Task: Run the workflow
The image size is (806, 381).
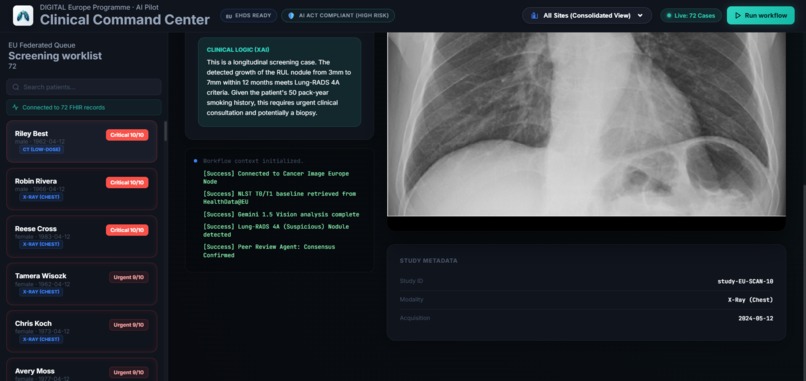Action: 760,15
